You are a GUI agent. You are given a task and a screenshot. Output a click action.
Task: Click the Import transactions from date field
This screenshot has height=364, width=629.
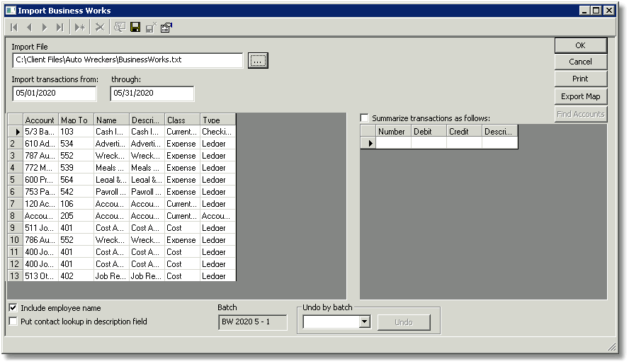pos(54,93)
